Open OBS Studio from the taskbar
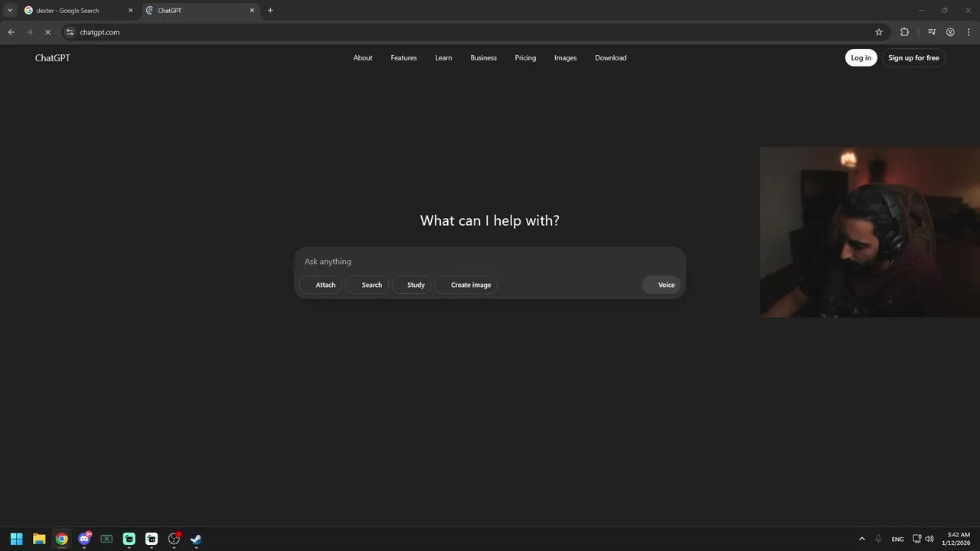 click(x=174, y=539)
